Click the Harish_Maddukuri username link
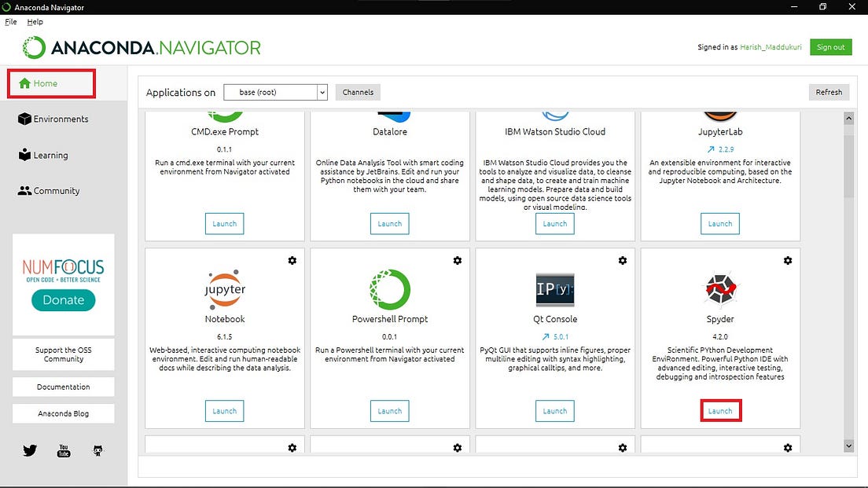Image resolution: width=868 pixels, height=488 pixels. point(771,47)
